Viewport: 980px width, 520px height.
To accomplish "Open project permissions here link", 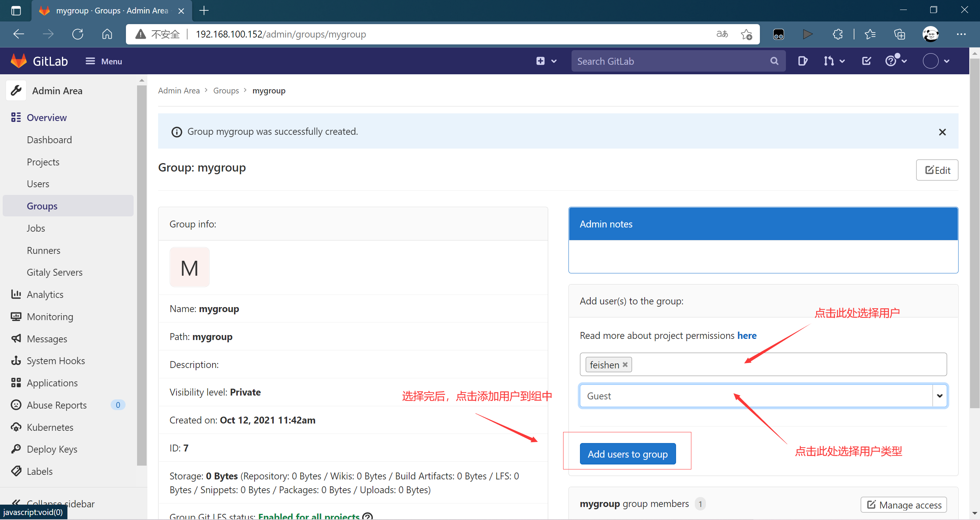I will coord(746,335).
